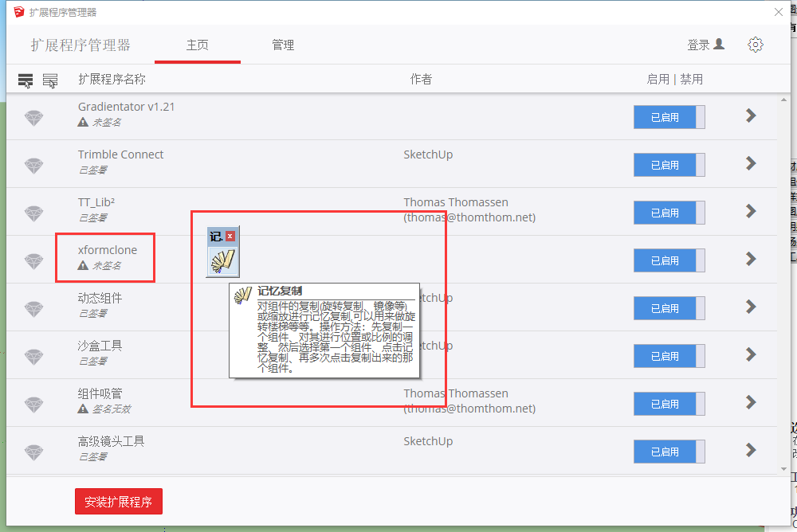Click the gem icon beside Trimble Connect
The image size is (797, 532).
tap(34, 166)
